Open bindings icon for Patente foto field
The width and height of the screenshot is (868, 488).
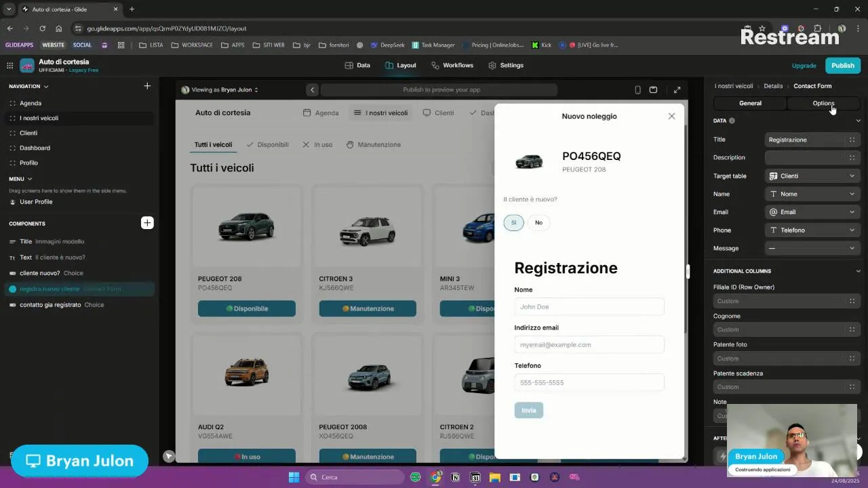pos(852,359)
